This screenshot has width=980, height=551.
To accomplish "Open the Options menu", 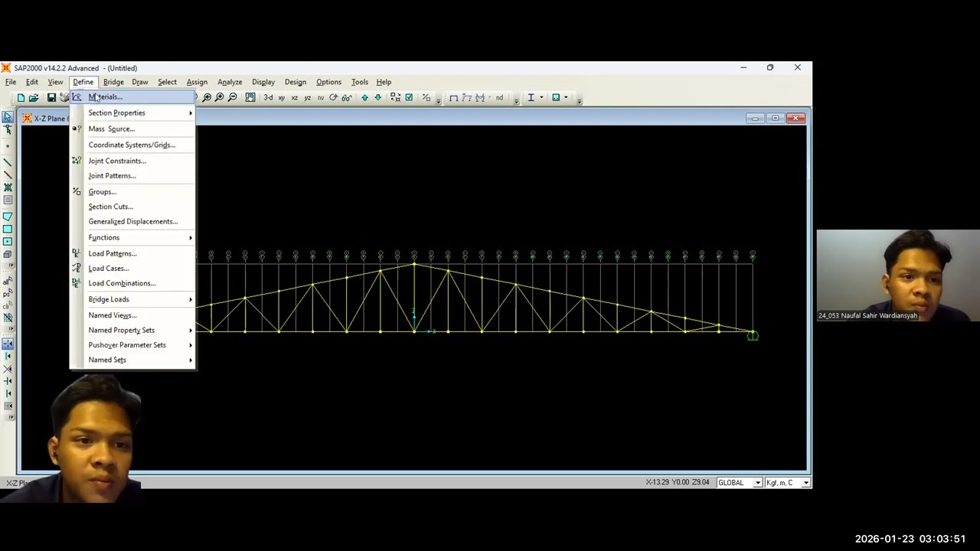I will pyautogui.click(x=329, y=82).
